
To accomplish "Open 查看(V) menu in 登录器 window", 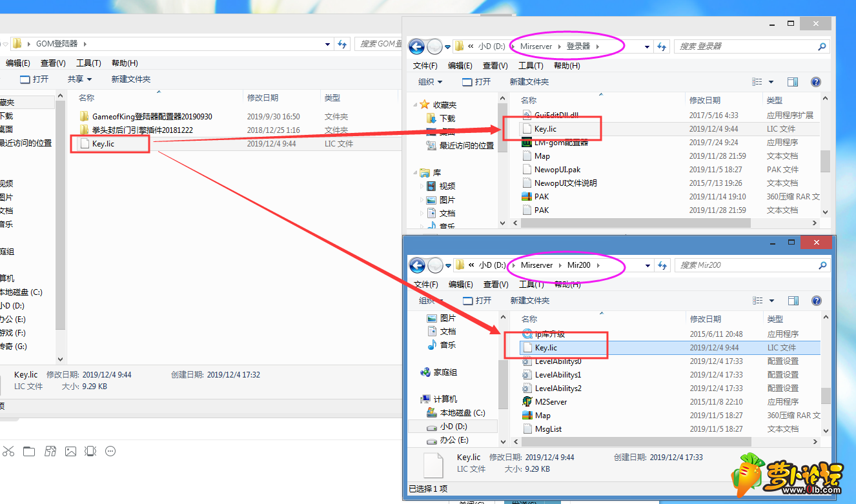I will point(494,65).
